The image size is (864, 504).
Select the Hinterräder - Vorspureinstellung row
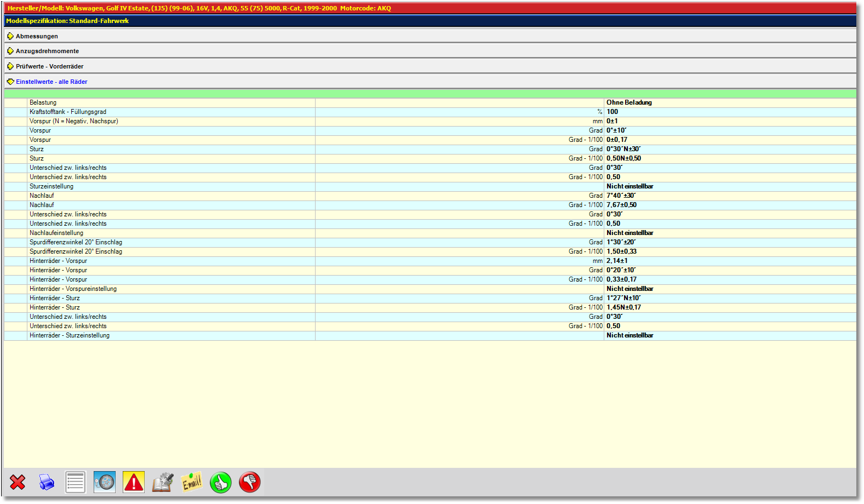[x=430, y=289]
